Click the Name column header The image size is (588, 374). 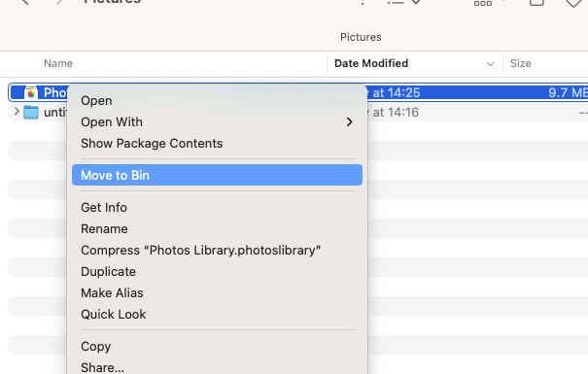coord(58,63)
